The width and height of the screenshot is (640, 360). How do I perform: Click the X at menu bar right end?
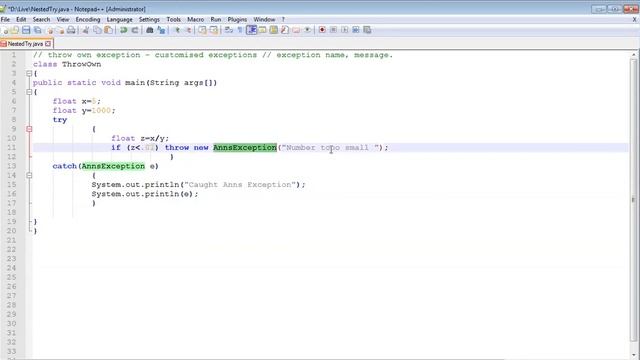pyautogui.click(x=635, y=19)
